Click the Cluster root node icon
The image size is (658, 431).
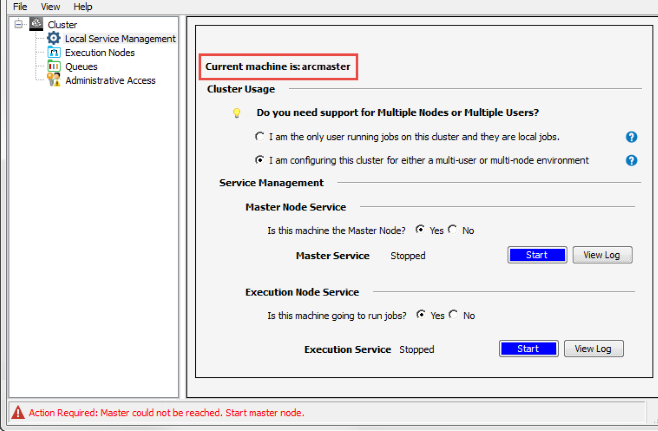click(x=36, y=24)
